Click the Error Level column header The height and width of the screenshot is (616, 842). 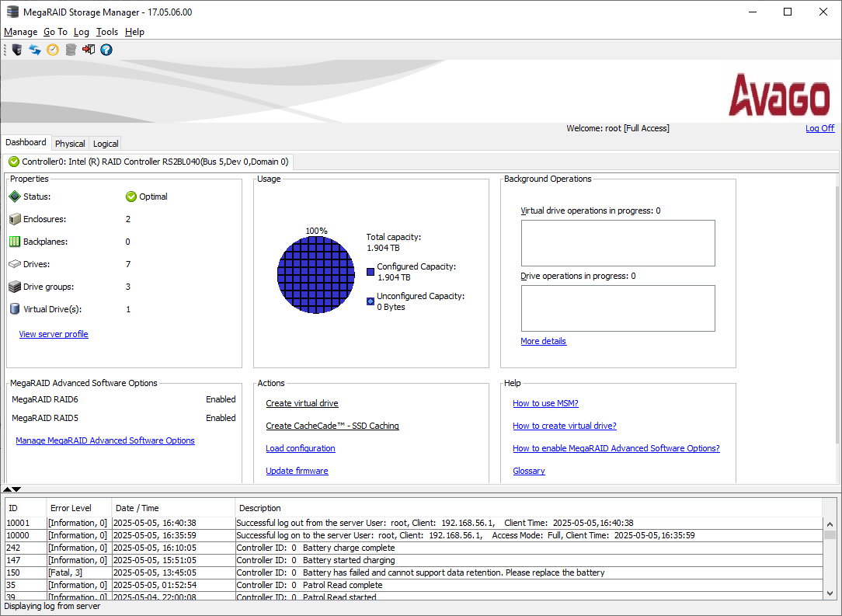click(79, 508)
